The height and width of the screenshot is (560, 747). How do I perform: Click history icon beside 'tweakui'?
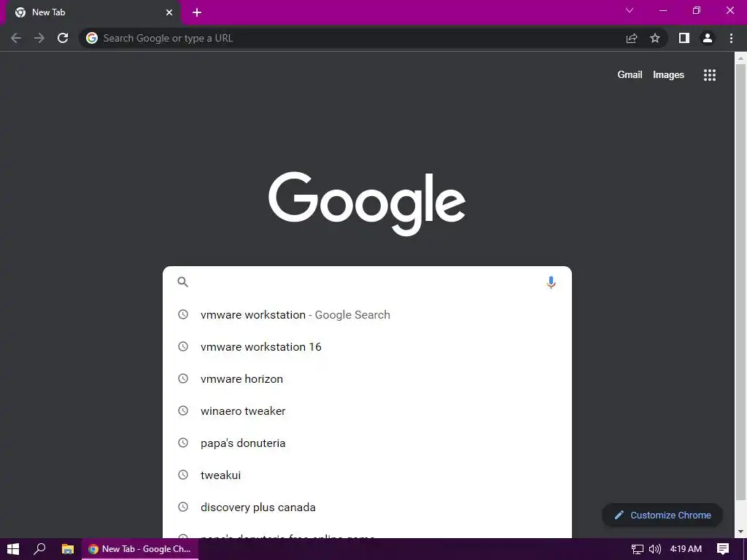tap(183, 475)
